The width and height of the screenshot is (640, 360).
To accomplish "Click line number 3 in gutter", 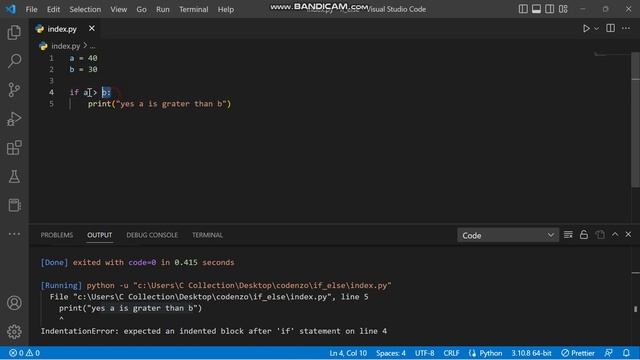I will point(51,80).
